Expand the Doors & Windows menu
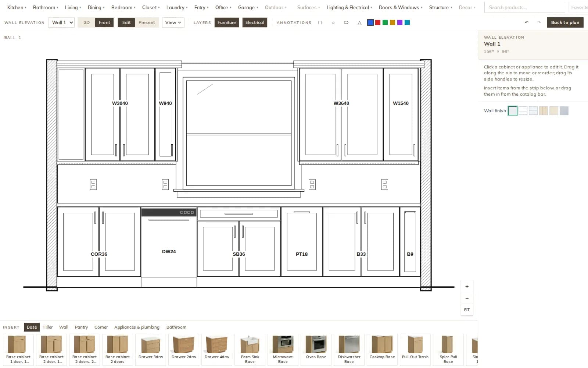588x368 pixels. [401, 7]
